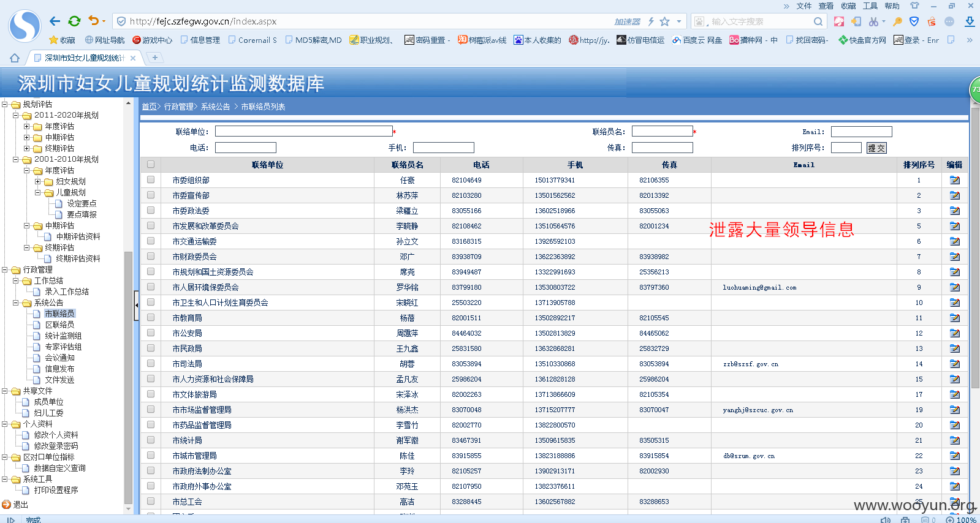
Task: Open 统计监测组 in the tree
Action: coord(63,336)
